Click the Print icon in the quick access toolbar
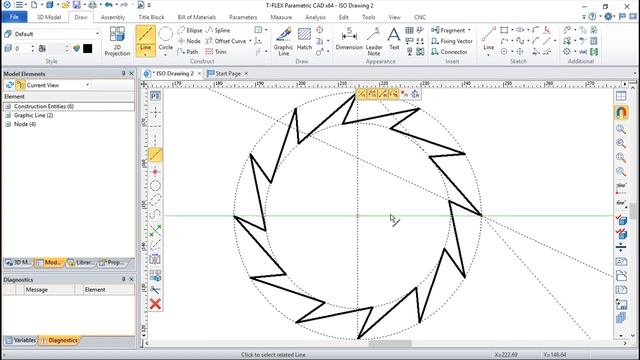The height and width of the screenshot is (360, 640). point(93,5)
